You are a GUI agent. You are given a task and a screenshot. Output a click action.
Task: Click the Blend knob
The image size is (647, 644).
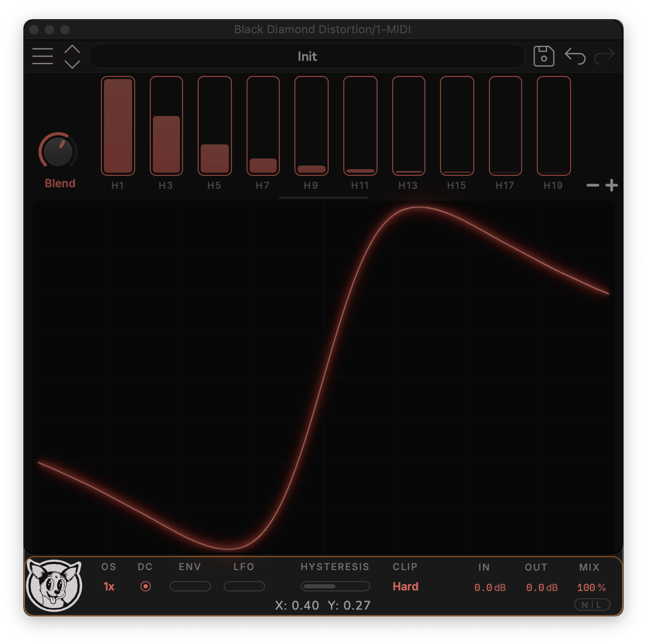coord(58,150)
